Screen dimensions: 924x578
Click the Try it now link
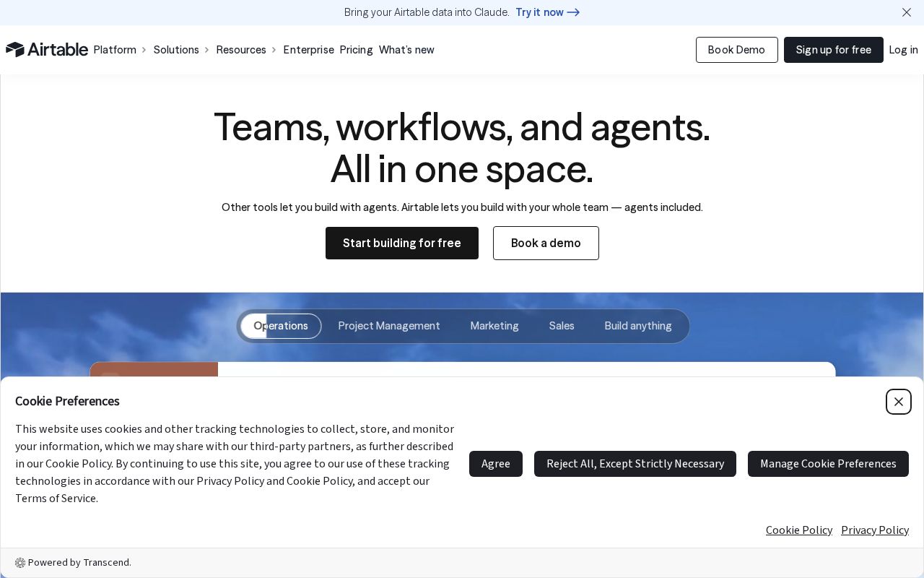tap(547, 12)
